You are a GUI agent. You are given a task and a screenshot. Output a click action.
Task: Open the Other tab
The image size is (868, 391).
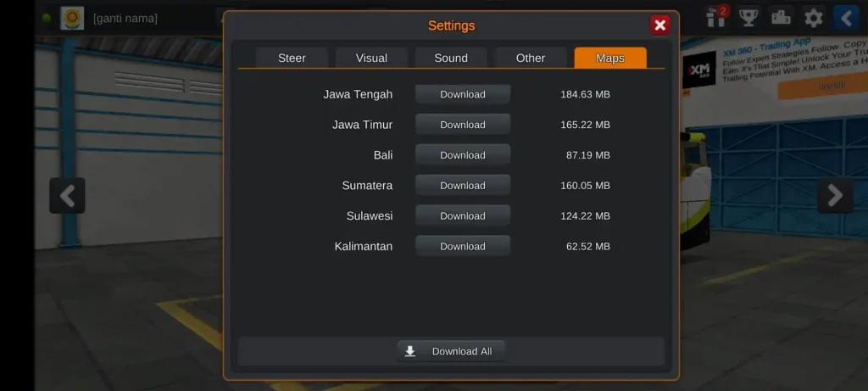point(531,58)
